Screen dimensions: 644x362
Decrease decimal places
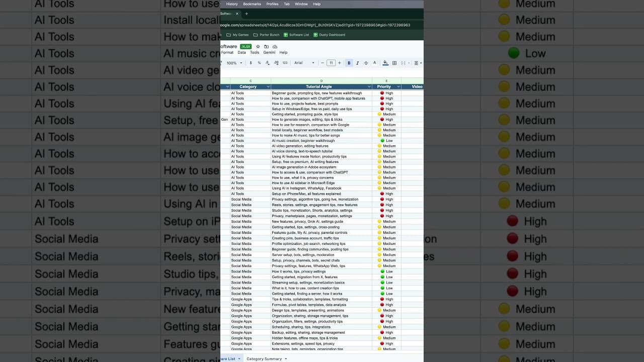[268, 63]
